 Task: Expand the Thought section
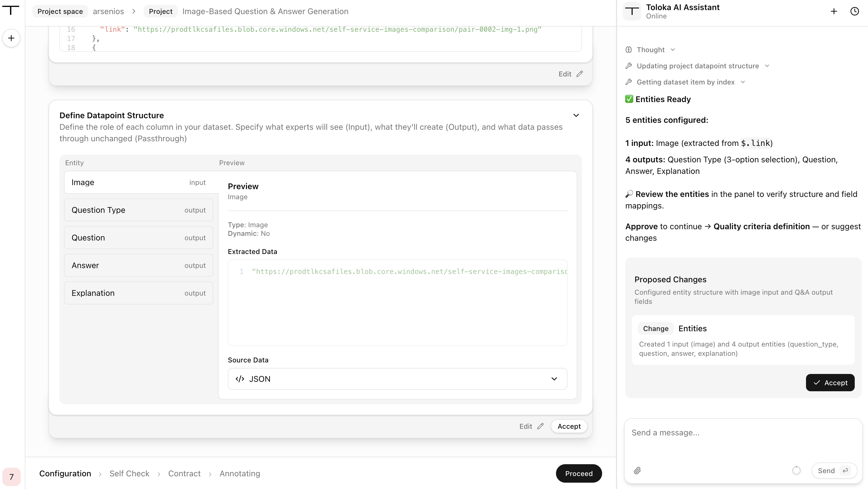(650, 50)
